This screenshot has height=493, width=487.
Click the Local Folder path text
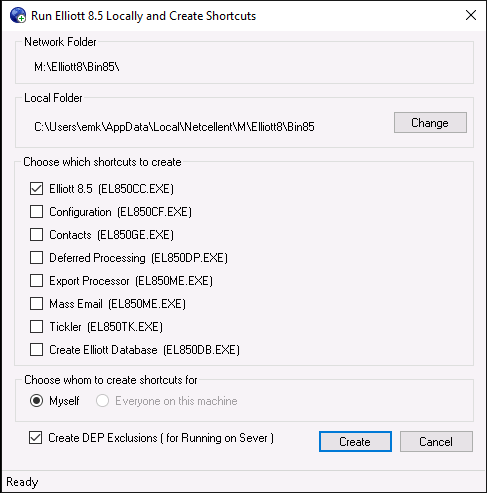pyautogui.click(x=174, y=127)
